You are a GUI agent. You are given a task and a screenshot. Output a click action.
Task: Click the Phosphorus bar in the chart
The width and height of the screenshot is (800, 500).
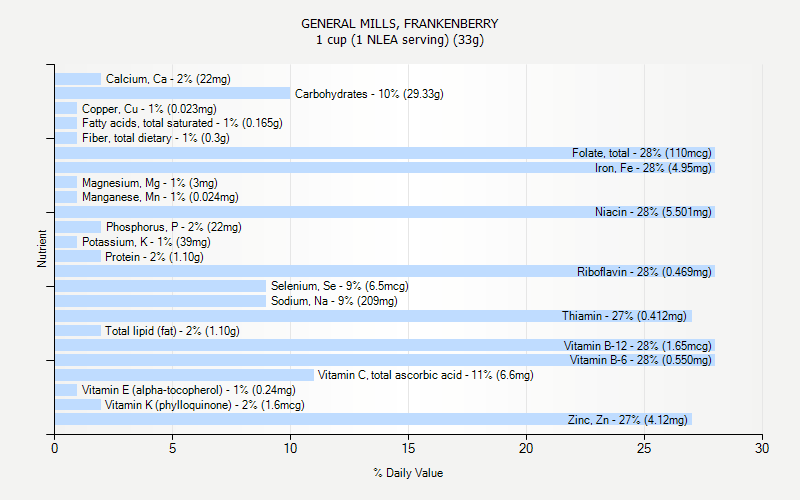78,227
